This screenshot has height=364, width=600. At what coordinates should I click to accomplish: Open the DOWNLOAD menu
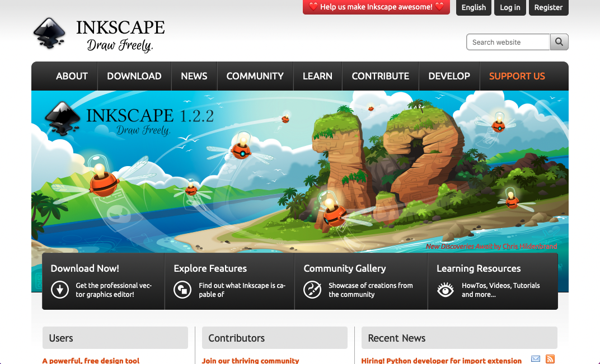(x=134, y=76)
